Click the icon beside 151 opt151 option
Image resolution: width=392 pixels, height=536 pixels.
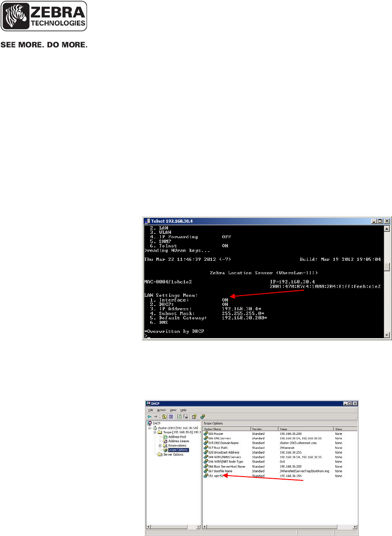[x=206, y=476]
